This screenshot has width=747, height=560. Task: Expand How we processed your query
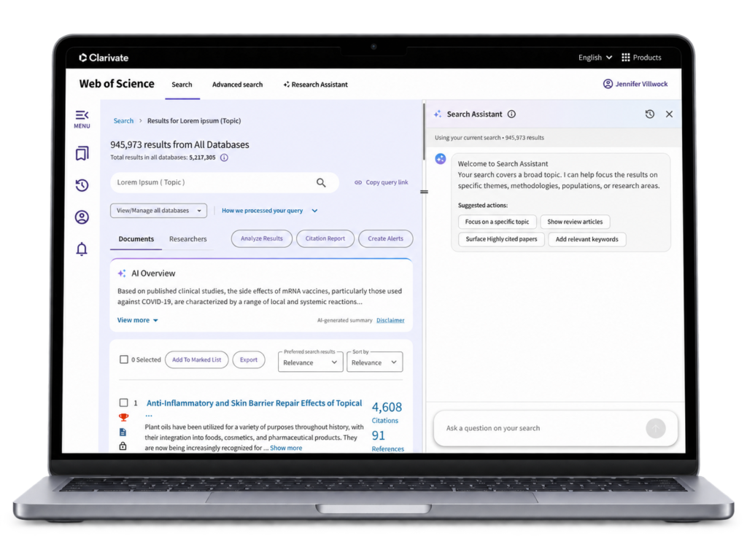(270, 211)
